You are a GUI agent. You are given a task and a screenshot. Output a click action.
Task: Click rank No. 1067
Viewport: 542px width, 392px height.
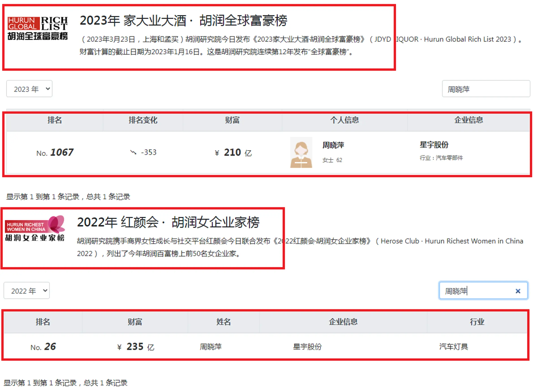[55, 153]
